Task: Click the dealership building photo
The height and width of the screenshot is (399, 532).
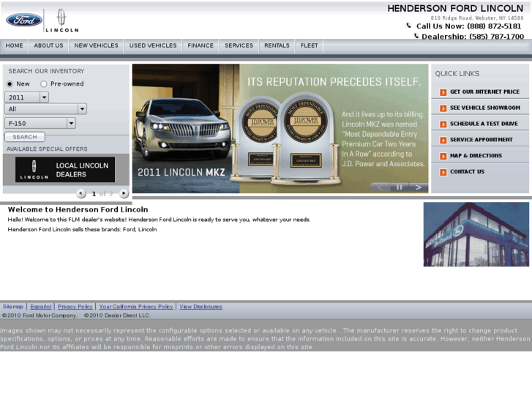Action: pos(476,234)
